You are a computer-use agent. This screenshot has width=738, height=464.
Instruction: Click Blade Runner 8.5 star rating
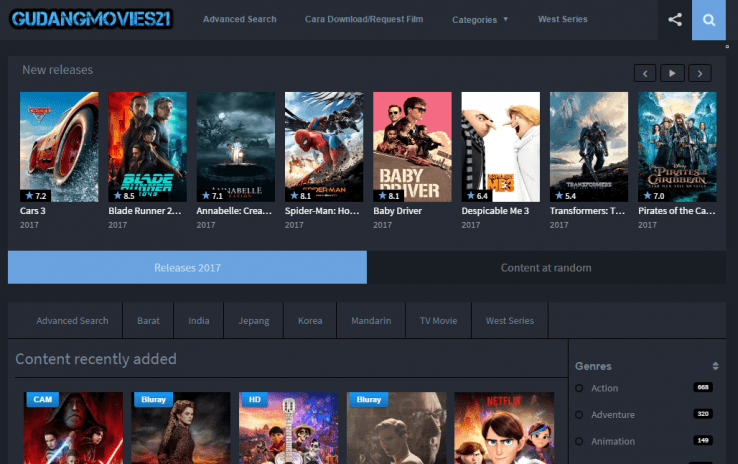[x=124, y=195]
